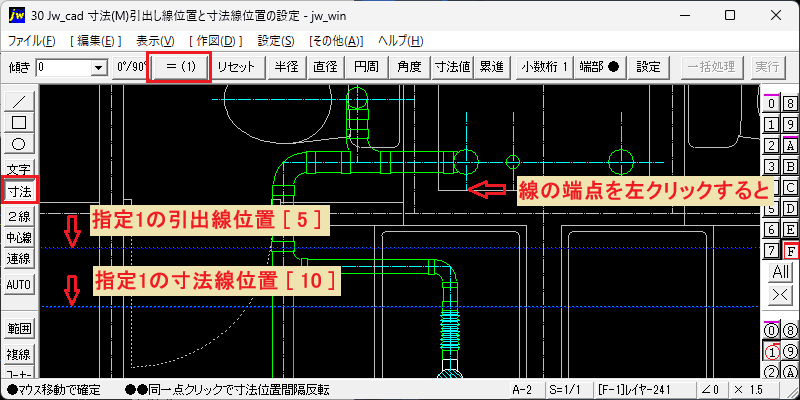This screenshot has height=400, width=800.
Task: Choose the 中心線 centerline tool
Action: tap(19, 238)
